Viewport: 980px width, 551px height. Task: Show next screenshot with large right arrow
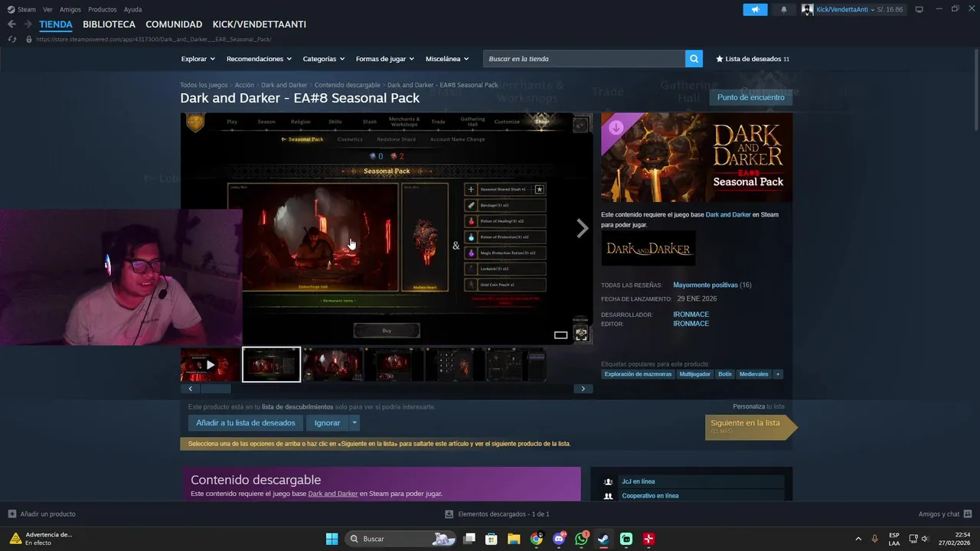coord(583,228)
